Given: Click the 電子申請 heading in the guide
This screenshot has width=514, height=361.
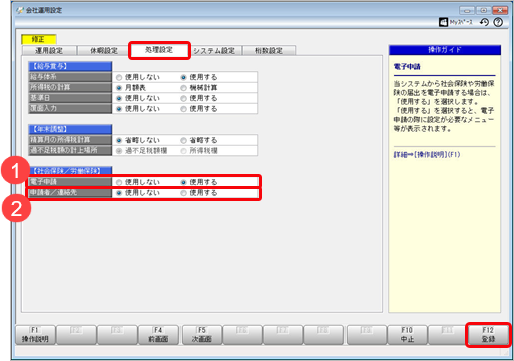Looking at the screenshot, I should [x=407, y=67].
